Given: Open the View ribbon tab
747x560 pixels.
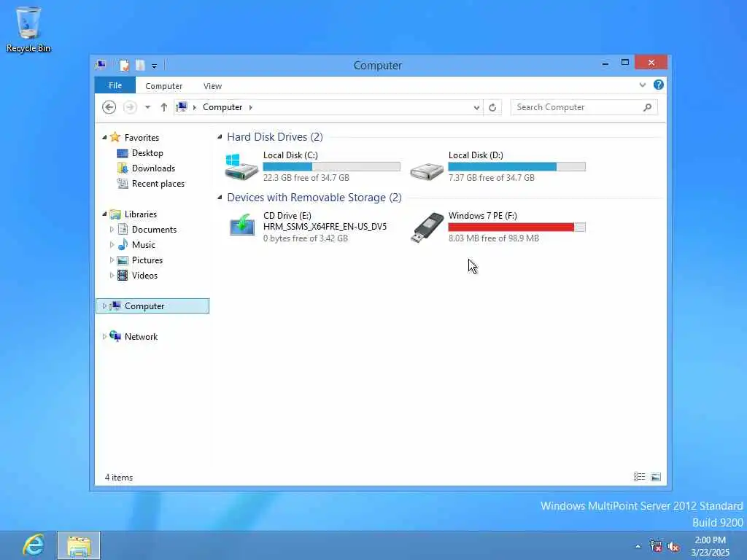Looking at the screenshot, I should coord(212,86).
